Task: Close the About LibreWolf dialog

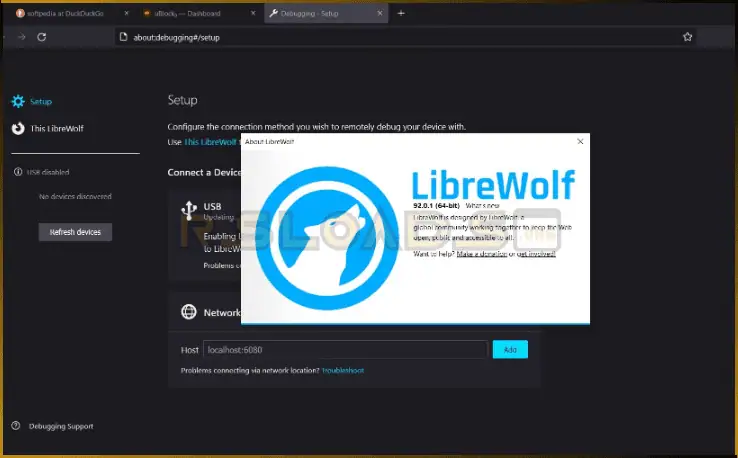Action: [x=580, y=141]
